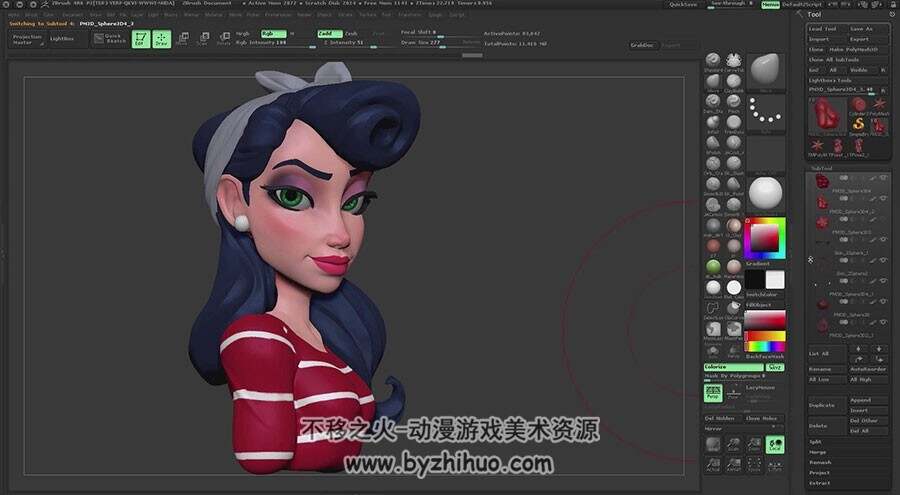Enable the Local symmetry green button
This screenshot has height=495, width=900.
point(775,444)
